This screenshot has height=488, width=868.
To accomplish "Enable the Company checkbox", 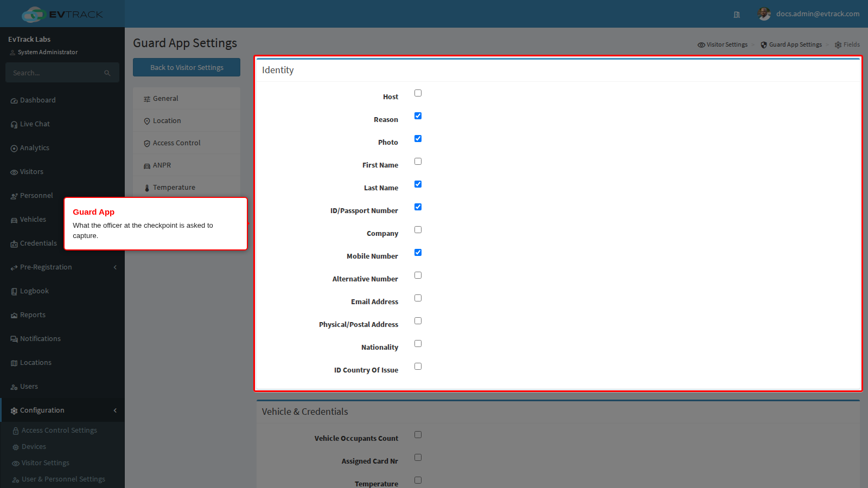I will (418, 230).
